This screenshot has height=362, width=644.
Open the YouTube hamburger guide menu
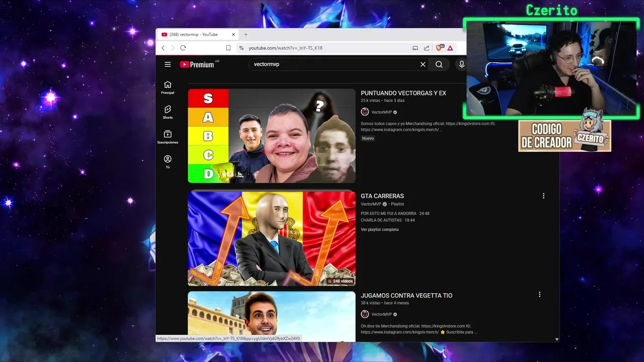(168, 64)
